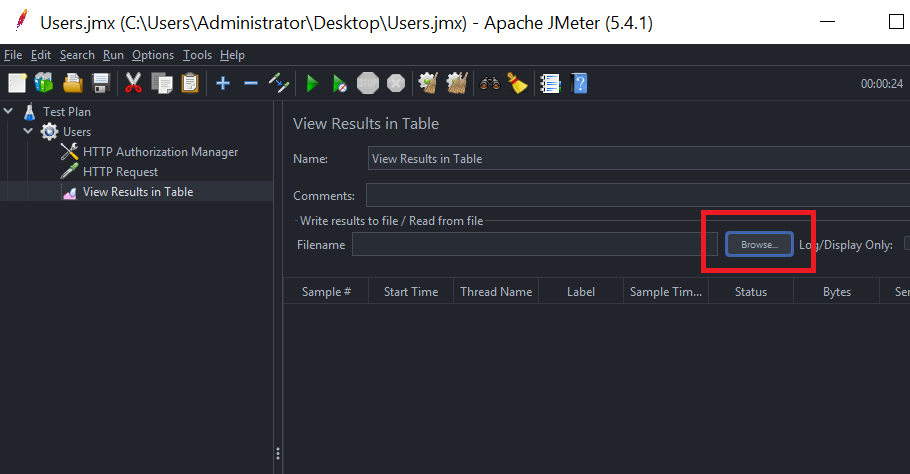This screenshot has height=474, width=910.
Task: Click the Name input field
Action: pos(638,158)
